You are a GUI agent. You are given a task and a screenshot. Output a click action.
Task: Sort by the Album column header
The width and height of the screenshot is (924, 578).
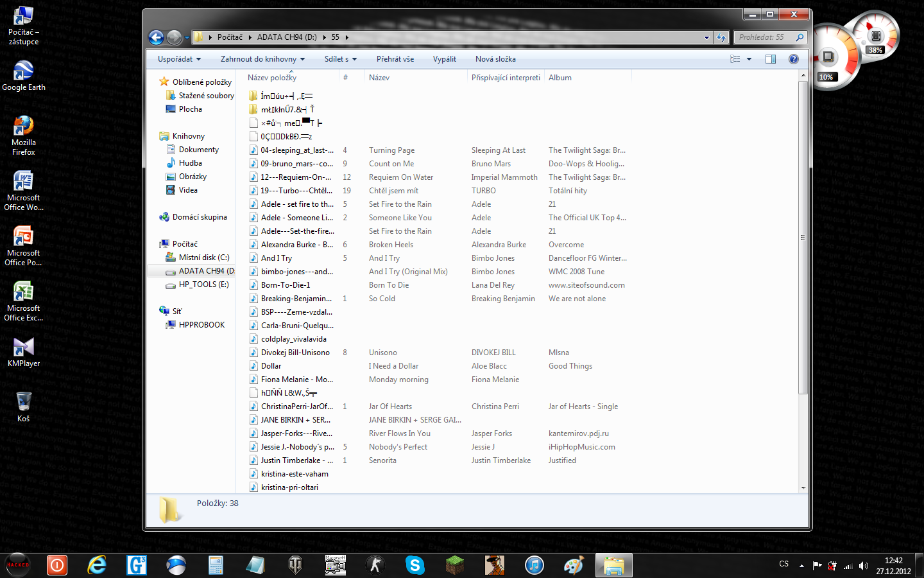(560, 78)
